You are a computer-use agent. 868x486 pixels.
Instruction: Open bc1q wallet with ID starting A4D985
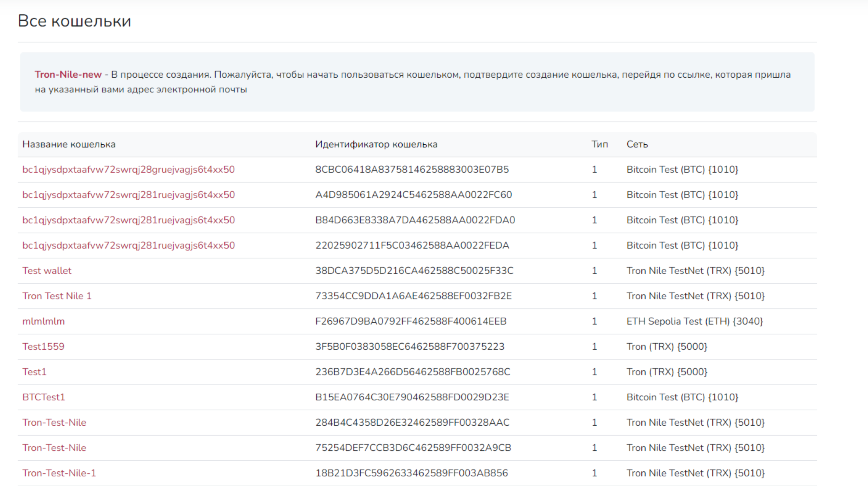click(x=128, y=195)
